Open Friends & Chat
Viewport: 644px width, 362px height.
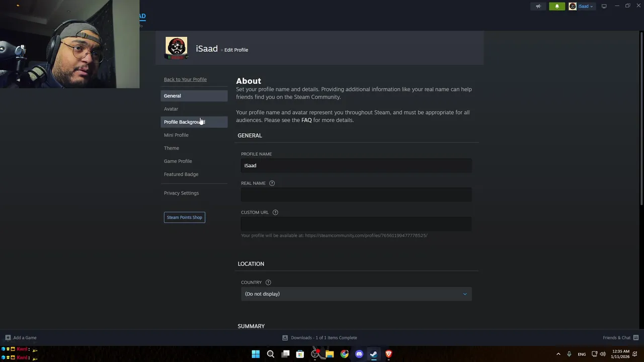[621, 338]
